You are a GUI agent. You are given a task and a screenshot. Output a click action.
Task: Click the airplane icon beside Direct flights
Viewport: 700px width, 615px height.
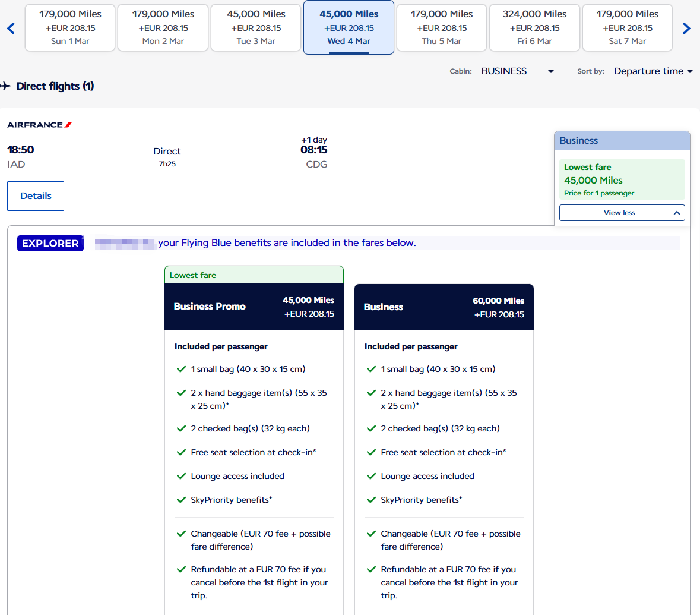click(x=6, y=86)
